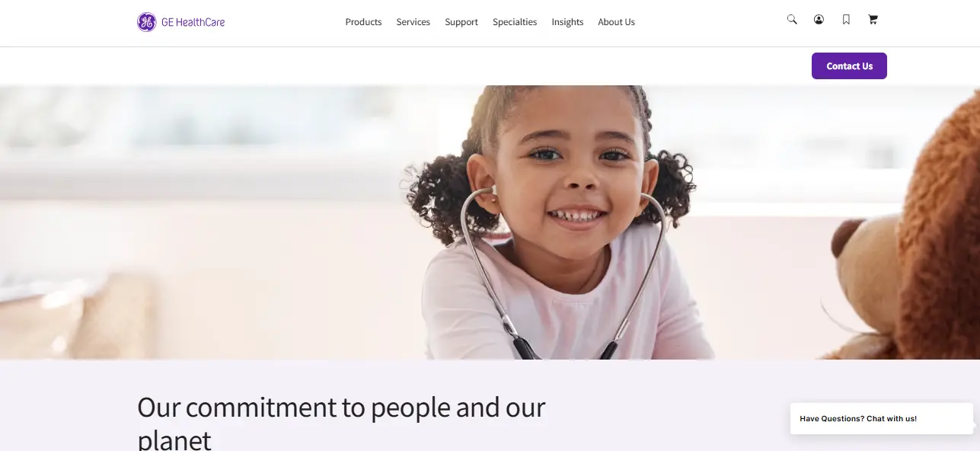
Task: Click the stethoscope in the hero photo
Action: (x=562, y=274)
